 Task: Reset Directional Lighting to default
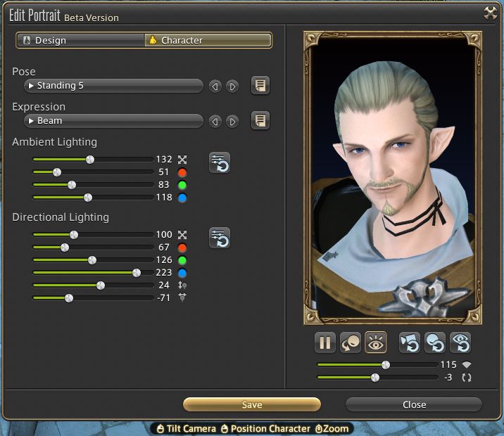(x=220, y=238)
